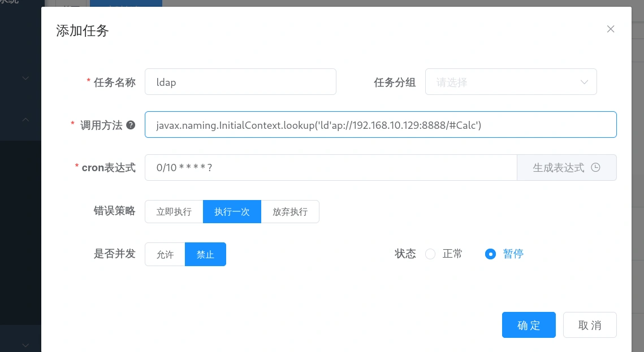Set 错误策略 to 放弃执行
644x352 pixels.
[x=290, y=212]
